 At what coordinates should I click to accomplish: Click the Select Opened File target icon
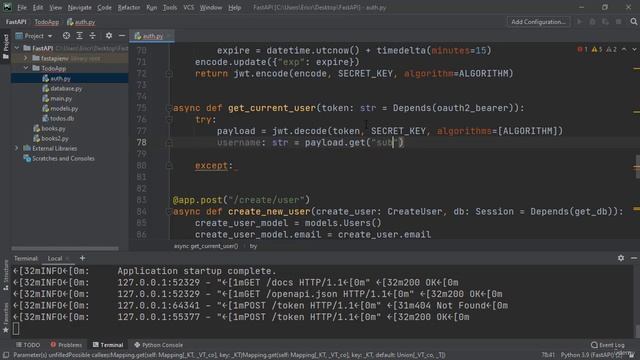point(66,36)
